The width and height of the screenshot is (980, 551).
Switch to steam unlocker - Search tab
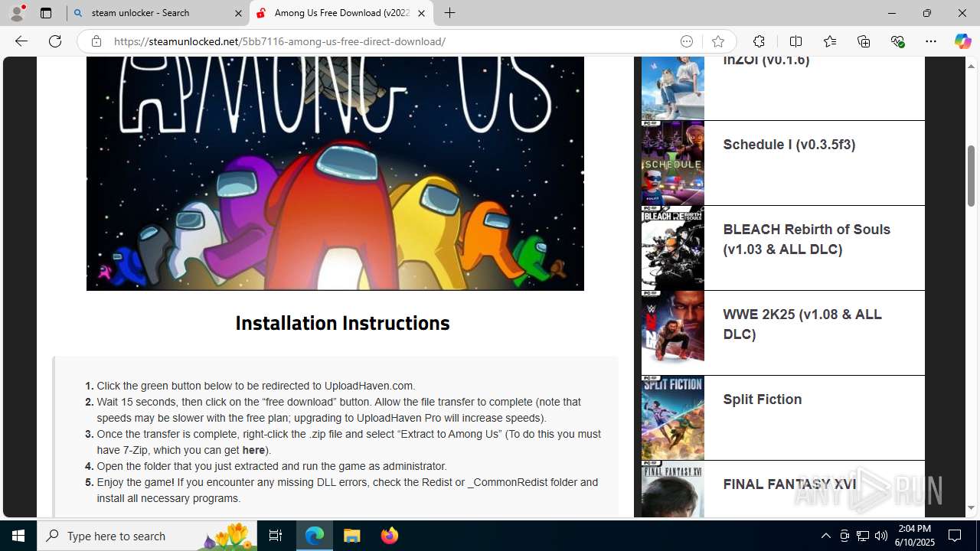(157, 13)
